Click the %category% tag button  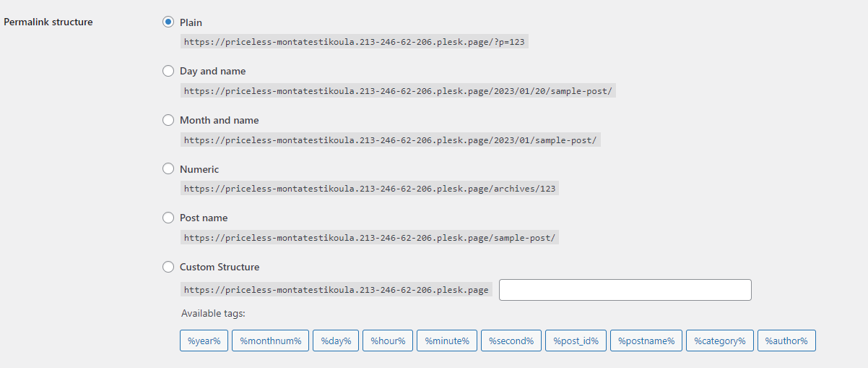tap(720, 341)
